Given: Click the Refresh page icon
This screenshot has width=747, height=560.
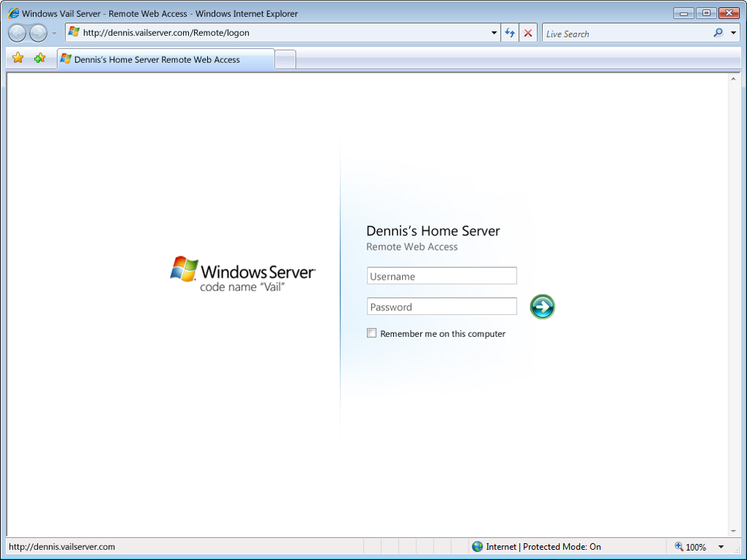Looking at the screenshot, I should (510, 33).
